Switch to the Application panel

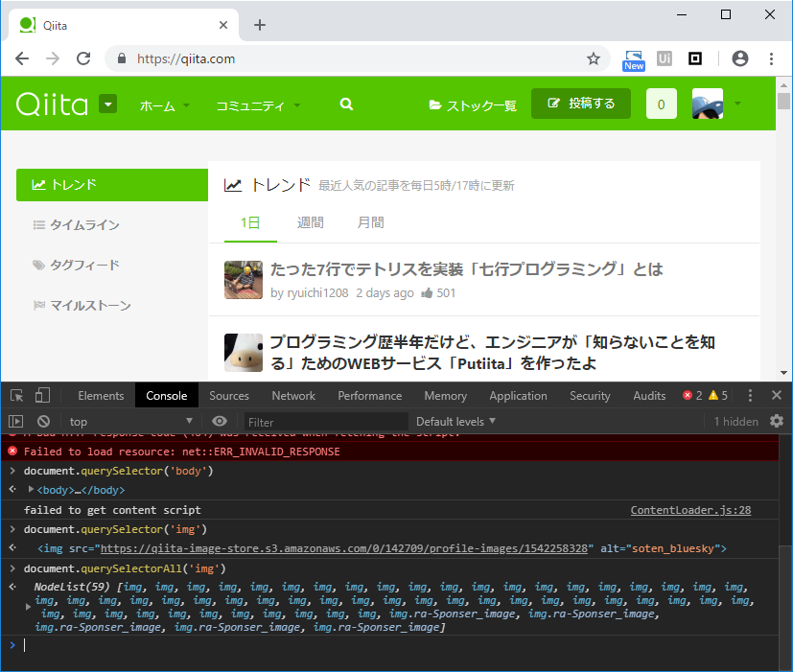(518, 395)
